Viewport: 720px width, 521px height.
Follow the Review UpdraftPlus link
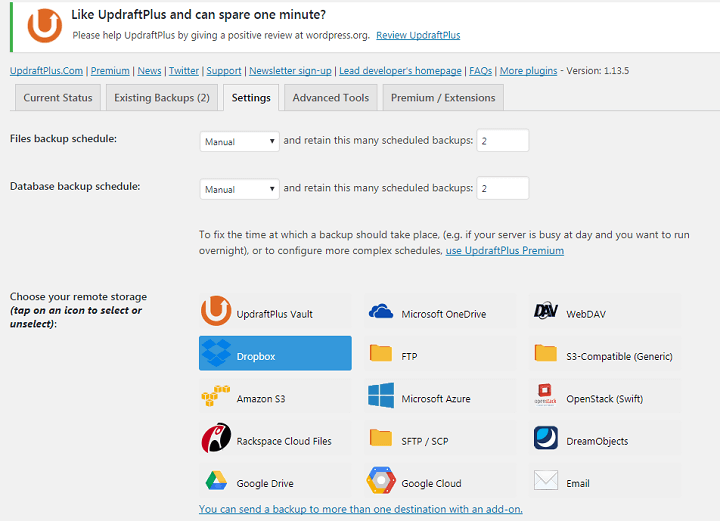point(418,35)
